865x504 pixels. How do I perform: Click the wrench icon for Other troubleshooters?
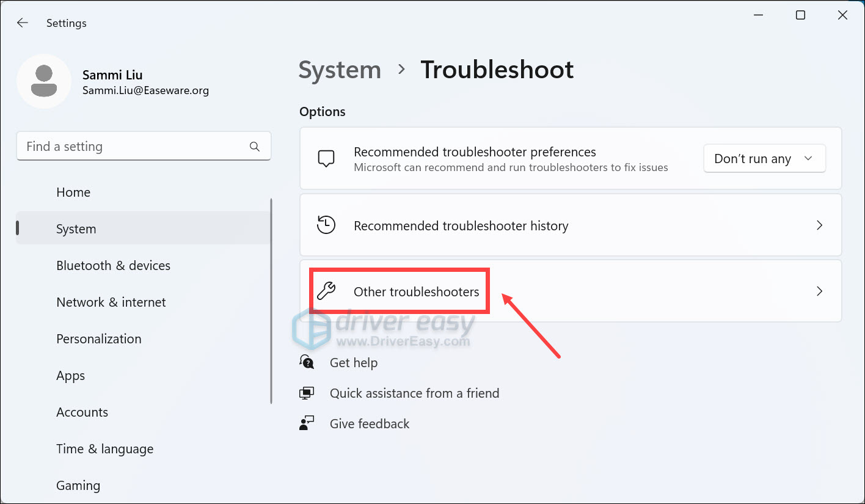(x=326, y=291)
